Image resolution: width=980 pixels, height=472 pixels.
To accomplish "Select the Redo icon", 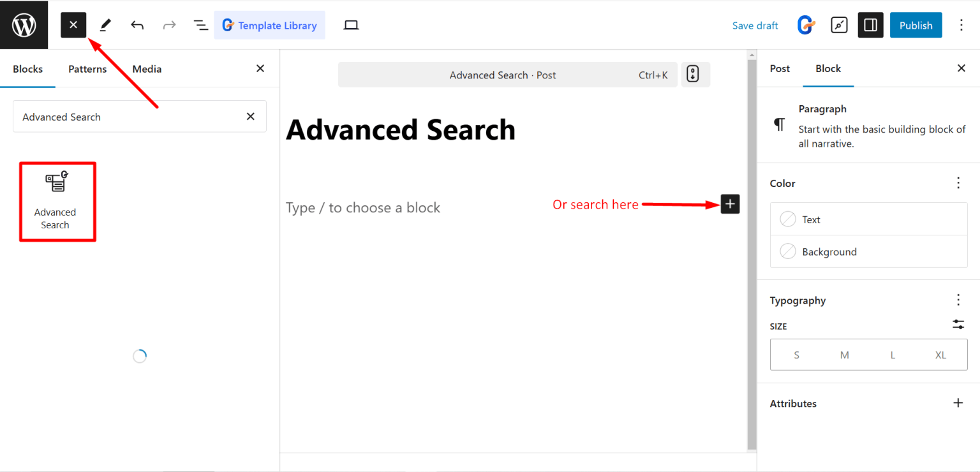I will [x=169, y=25].
